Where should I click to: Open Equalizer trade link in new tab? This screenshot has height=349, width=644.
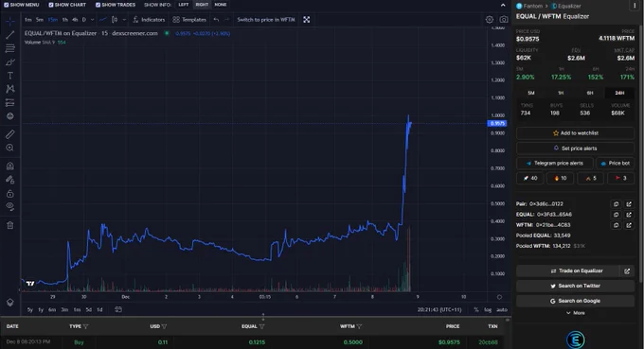point(627,271)
